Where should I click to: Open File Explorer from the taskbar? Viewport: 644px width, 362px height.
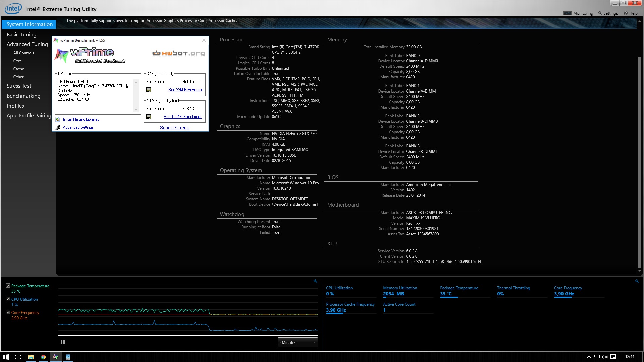pos(31,357)
